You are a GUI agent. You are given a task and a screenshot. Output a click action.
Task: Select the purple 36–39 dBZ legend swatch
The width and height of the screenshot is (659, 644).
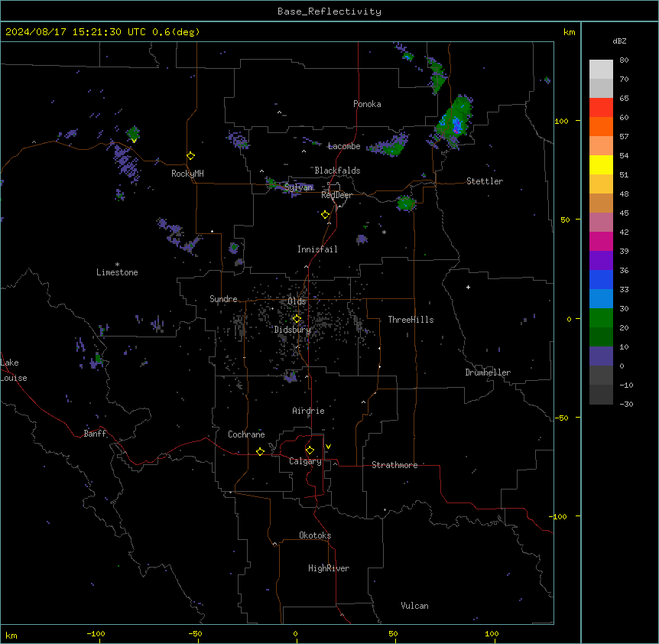(601, 261)
